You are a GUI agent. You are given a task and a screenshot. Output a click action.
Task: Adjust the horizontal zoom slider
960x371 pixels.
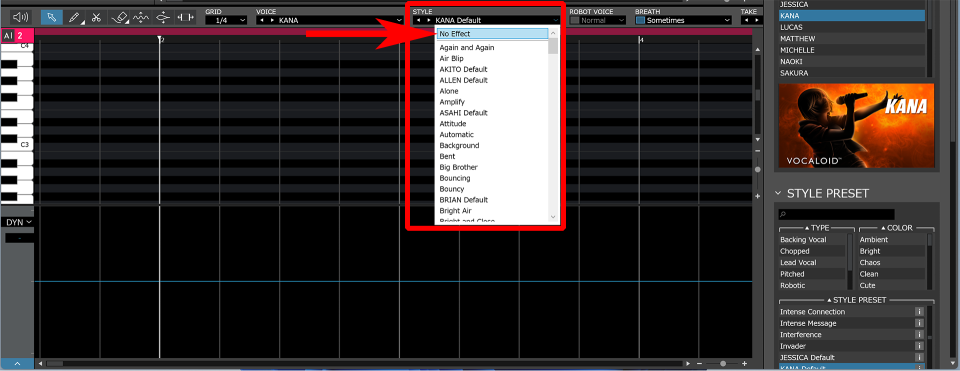tap(724, 363)
